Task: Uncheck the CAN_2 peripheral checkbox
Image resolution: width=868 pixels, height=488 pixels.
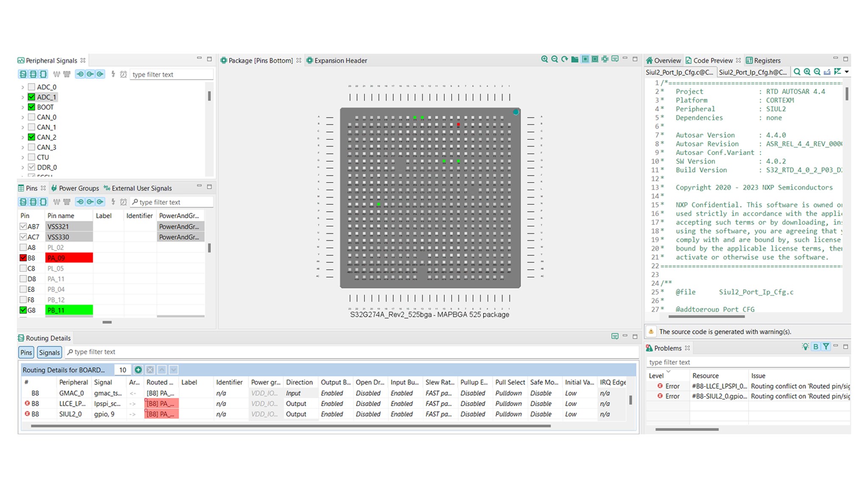Action: pos(31,137)
